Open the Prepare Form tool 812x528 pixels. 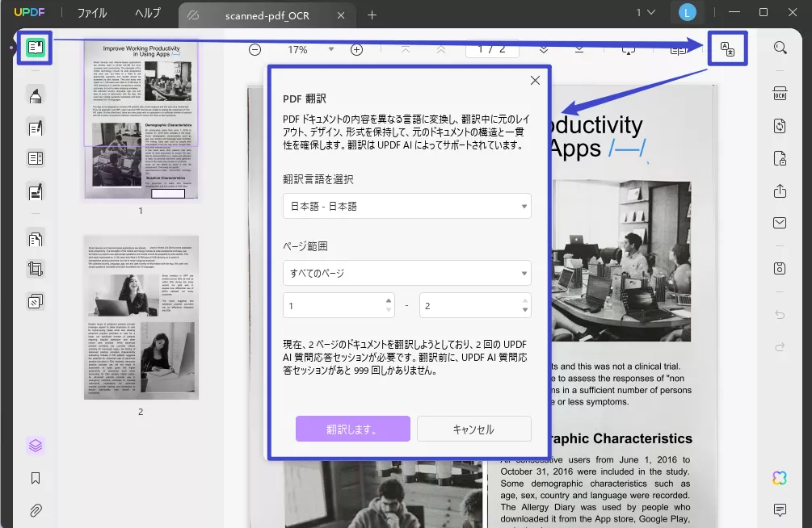36,158
